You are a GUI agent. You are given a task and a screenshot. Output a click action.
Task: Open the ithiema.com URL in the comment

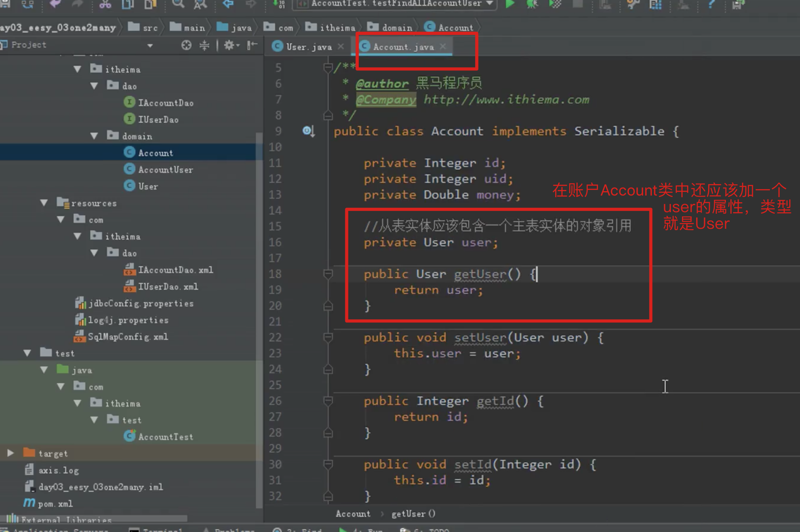506,99
